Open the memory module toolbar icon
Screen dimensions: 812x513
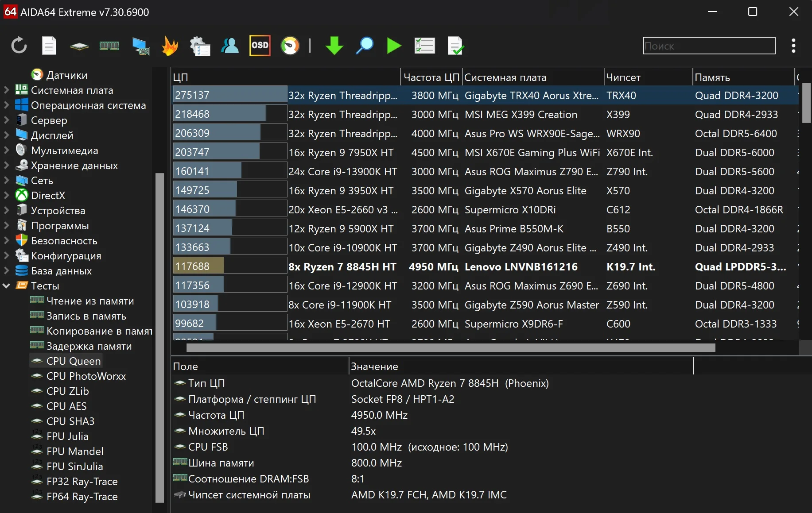(109, 46)
